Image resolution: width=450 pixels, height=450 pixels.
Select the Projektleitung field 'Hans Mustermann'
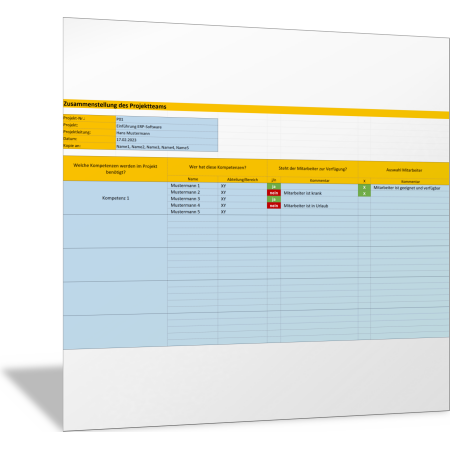167,133
